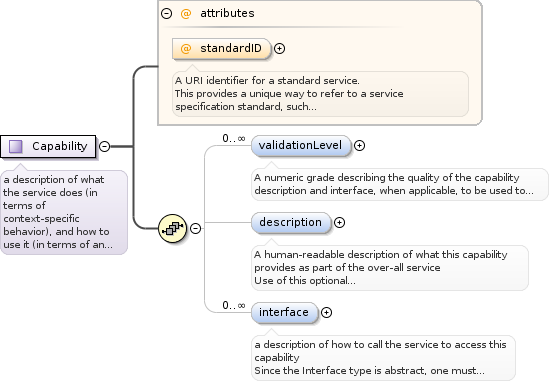Click the attributes header label
This screenshot has height=384, width=556.
point(227,13)
